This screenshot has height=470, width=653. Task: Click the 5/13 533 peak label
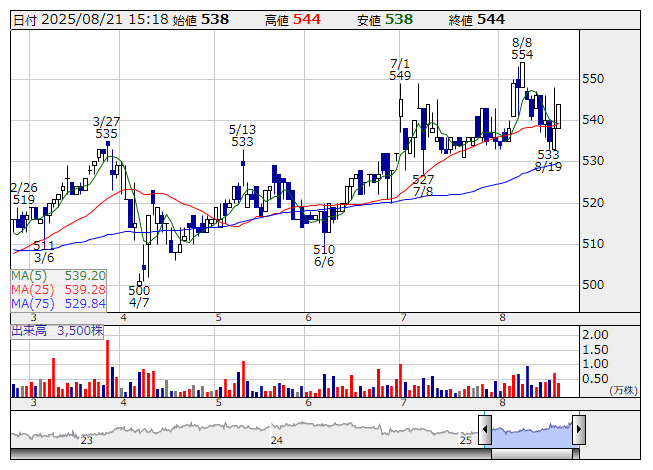point(242,135)
